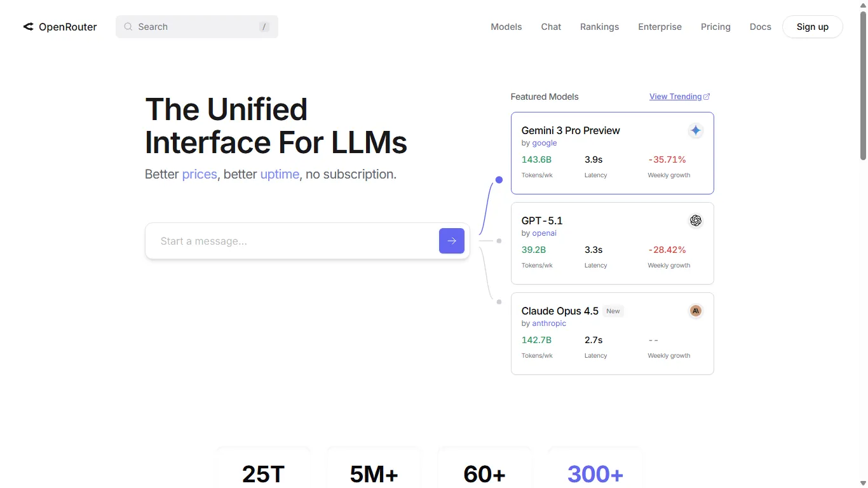Click the OpenRouter logo icon

(28, 27)
